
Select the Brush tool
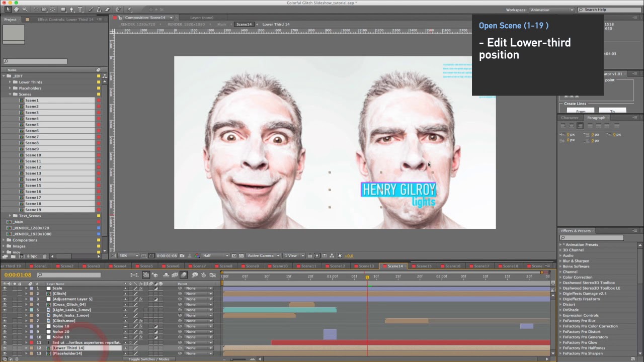pos(92,10)
